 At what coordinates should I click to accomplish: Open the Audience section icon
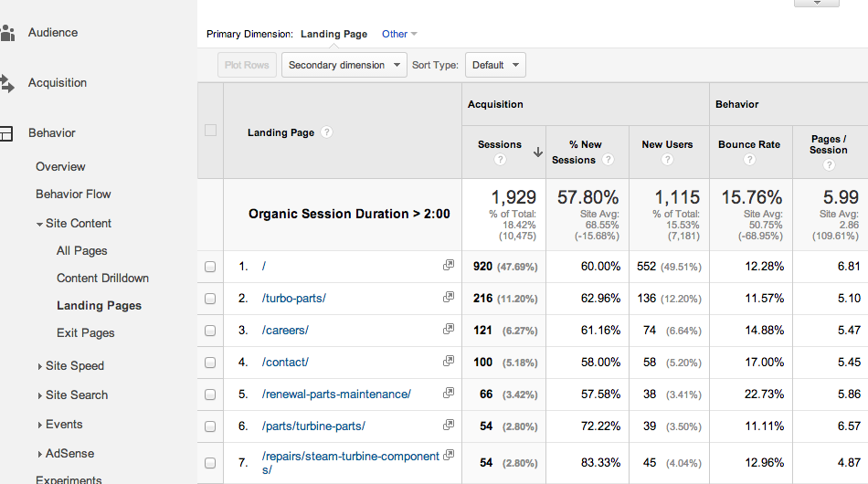point(7,33)
